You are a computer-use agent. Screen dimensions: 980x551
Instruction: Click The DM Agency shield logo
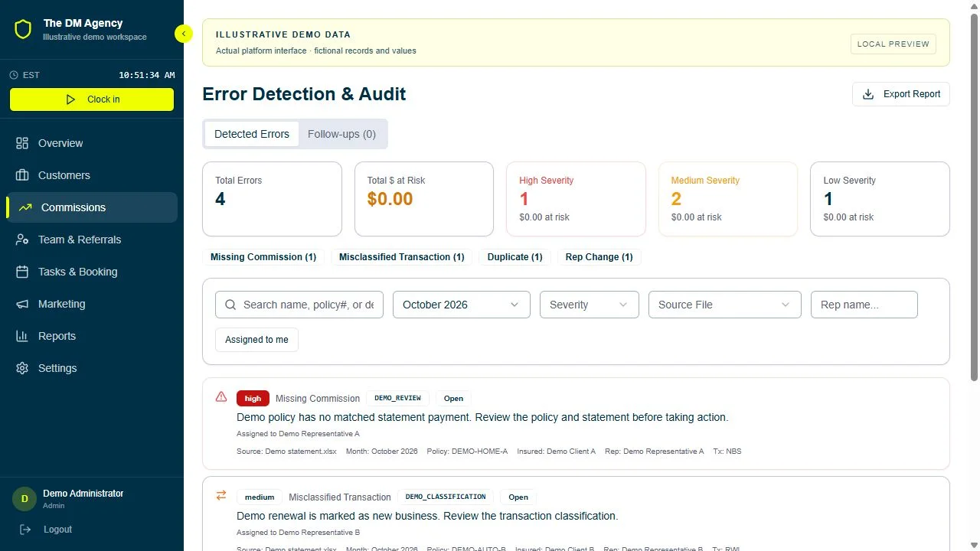23,29
